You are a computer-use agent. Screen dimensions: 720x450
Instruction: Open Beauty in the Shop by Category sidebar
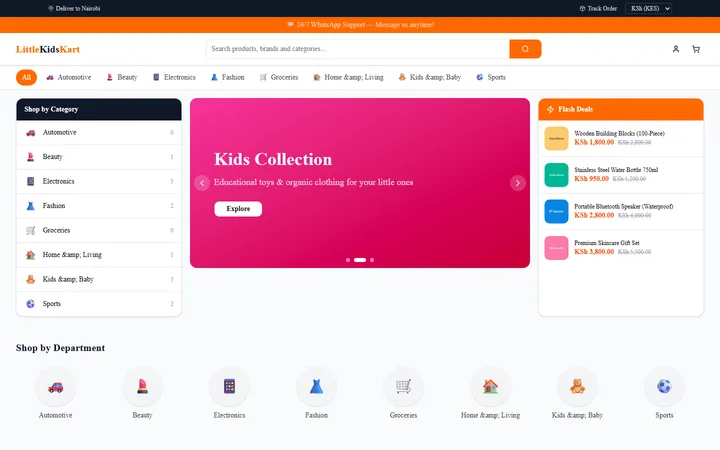click(x=99, y=157)
